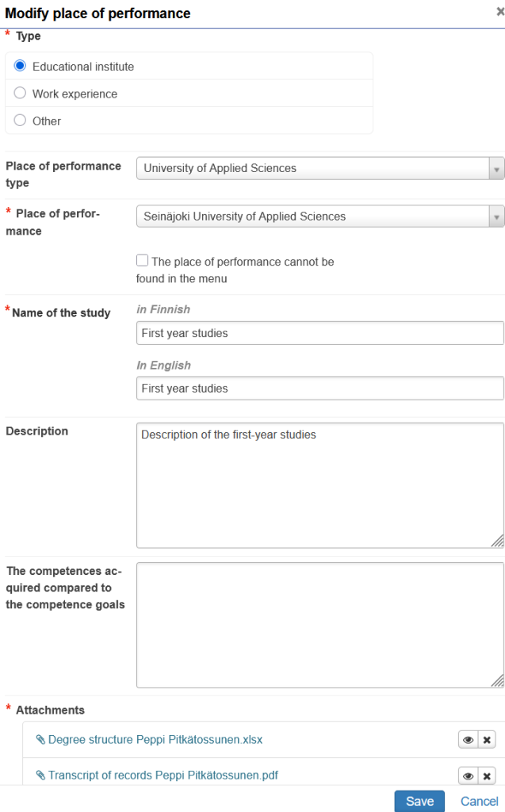Select the Educational institute radio option
Screen dimensions: 505x812
[x=21, y=67]
